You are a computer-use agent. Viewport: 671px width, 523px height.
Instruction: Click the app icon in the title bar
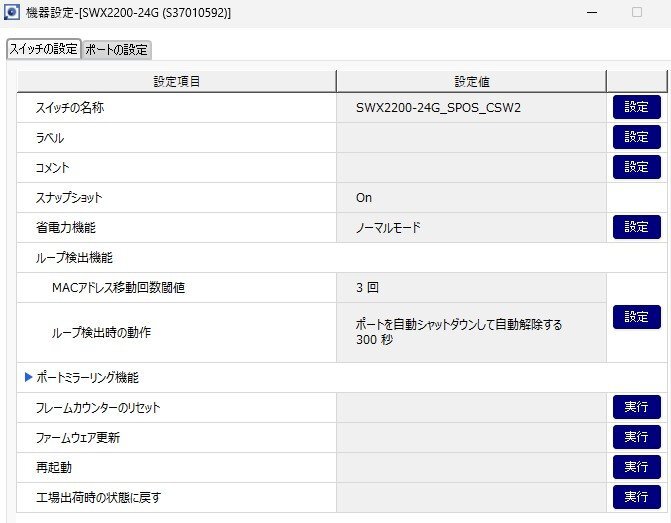point(13,13)
